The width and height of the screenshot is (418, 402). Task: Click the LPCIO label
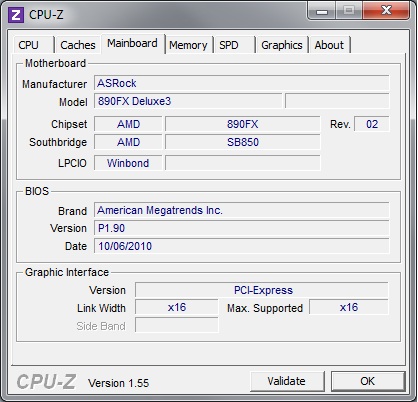[72, 163]
